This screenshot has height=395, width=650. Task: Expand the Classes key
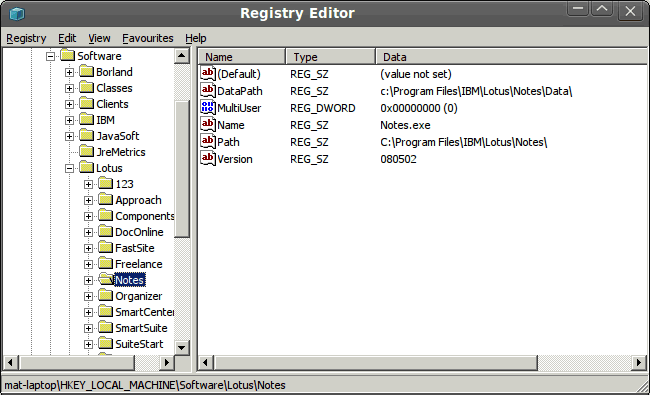coord(69,88)
